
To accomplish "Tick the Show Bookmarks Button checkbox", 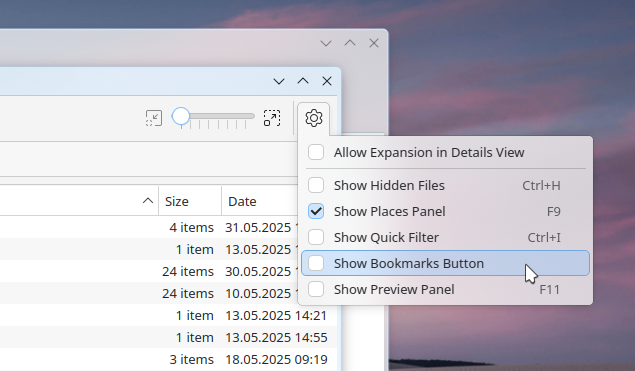I will point(316,263).
